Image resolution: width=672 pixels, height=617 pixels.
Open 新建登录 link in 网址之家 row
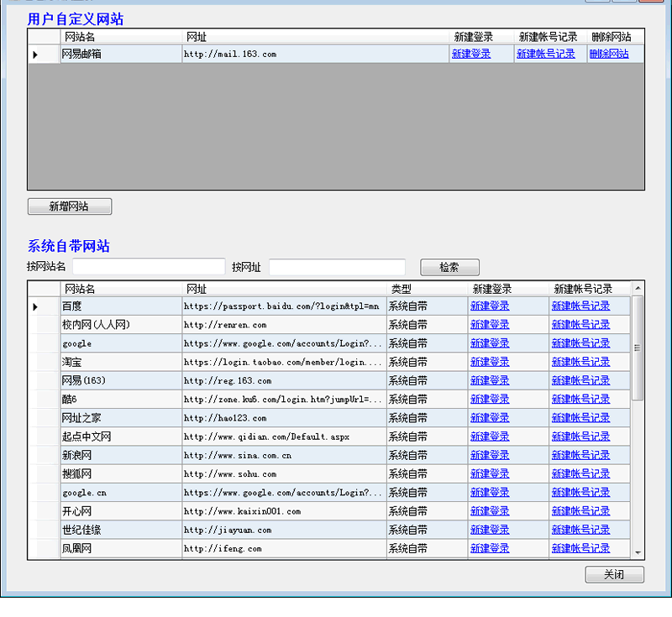pos(490,417)
